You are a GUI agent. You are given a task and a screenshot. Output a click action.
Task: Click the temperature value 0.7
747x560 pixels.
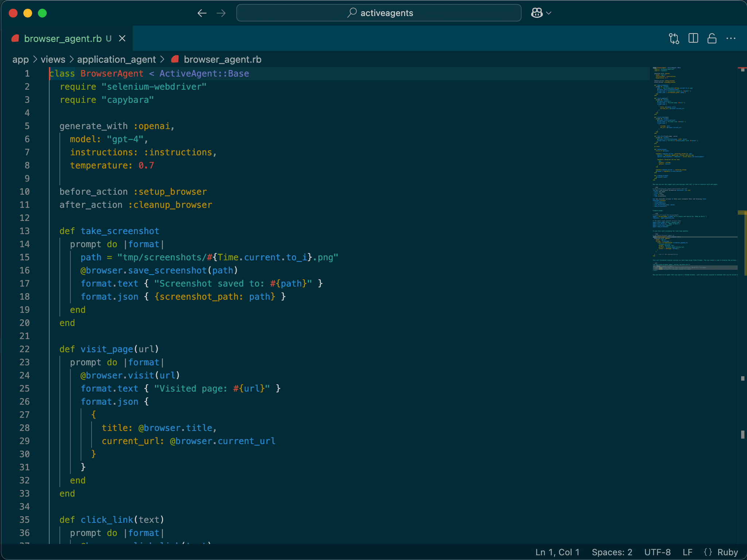pos(146,166)
